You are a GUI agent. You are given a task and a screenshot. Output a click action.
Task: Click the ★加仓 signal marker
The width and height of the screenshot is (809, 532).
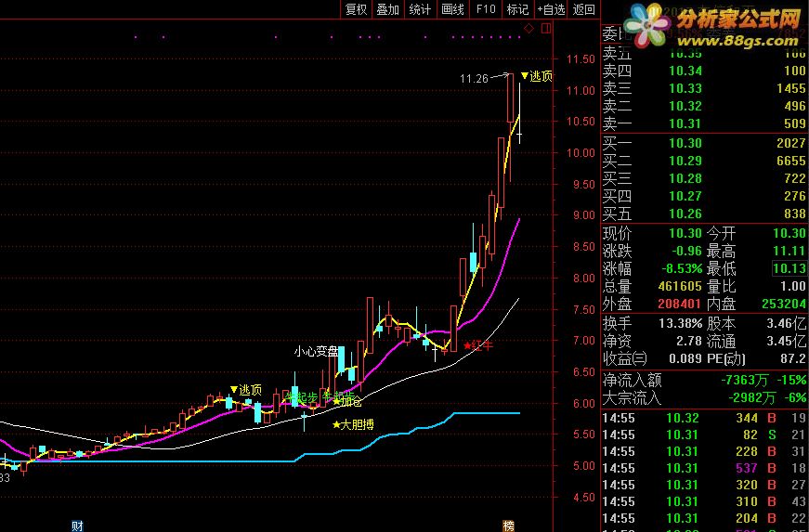pos(347,401)
